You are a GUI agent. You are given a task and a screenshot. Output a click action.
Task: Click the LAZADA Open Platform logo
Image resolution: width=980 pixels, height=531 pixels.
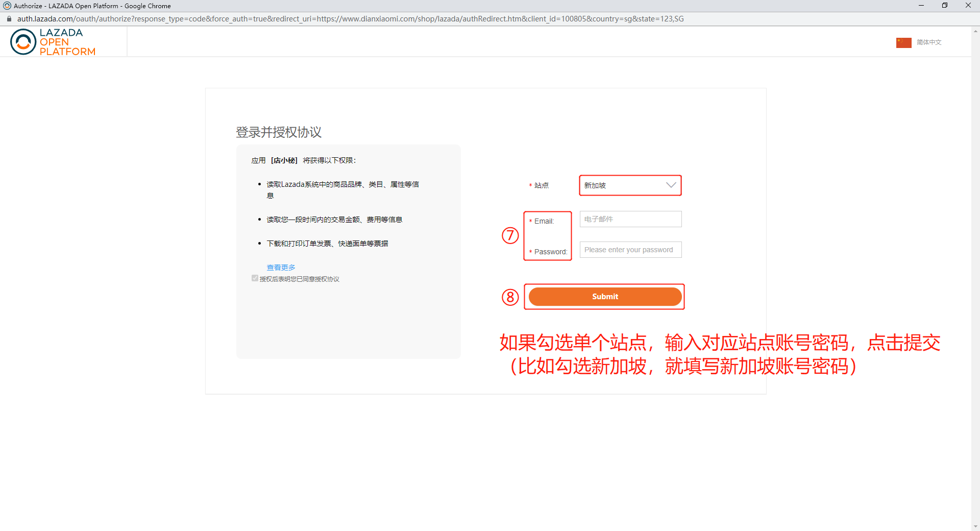coord(52,41)
